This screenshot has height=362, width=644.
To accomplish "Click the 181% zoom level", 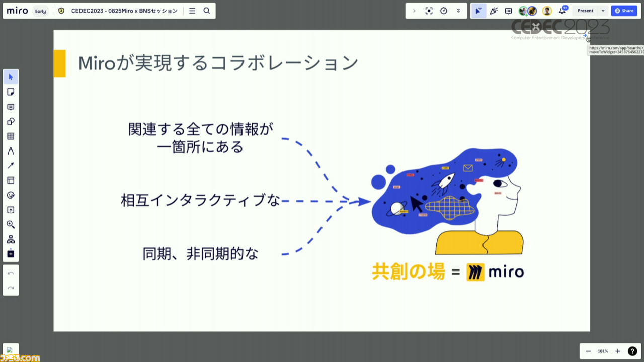I will pyautogui.click(x=603, y=351).
